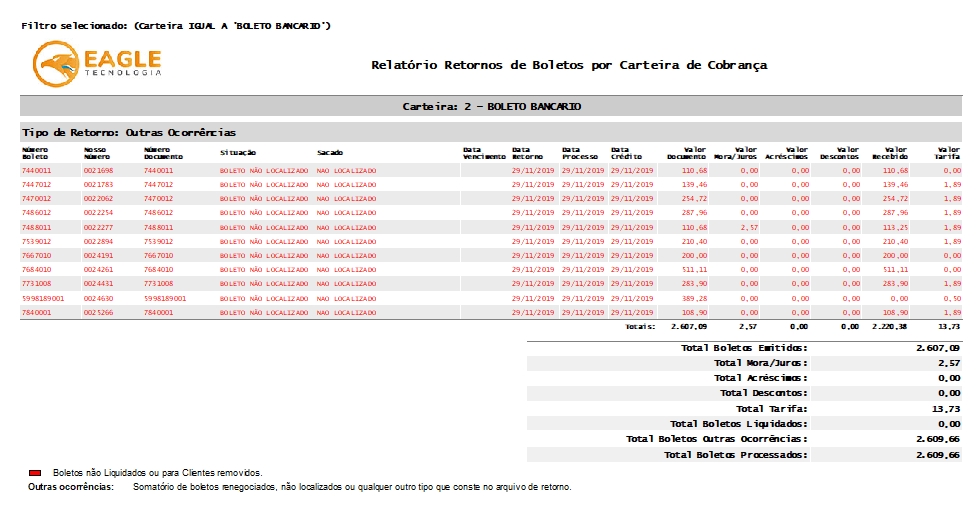The height and width of the screenshot is (512, 979).
Task: Click the Sacado column header
Action: pos(330,153)
